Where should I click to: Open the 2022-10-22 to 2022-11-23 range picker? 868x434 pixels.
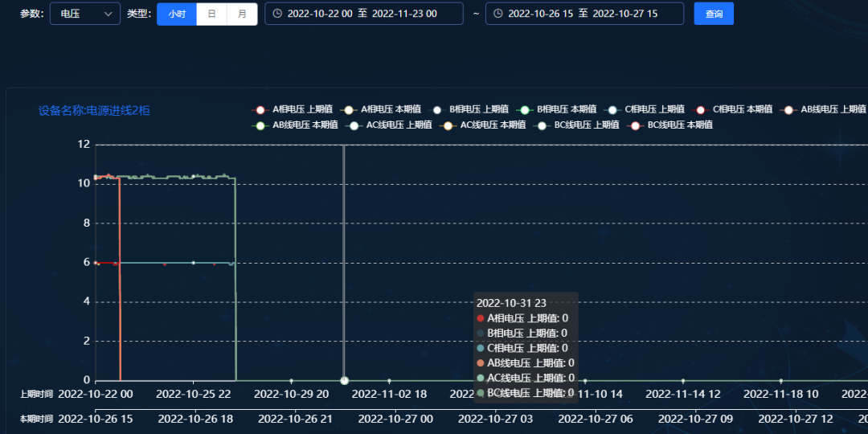point(363,14)
